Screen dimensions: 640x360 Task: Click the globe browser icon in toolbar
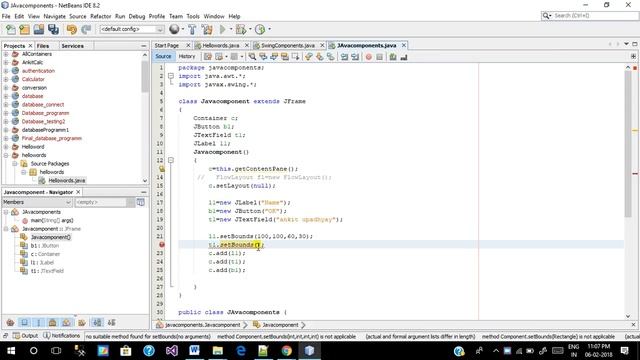coord(174,29)
